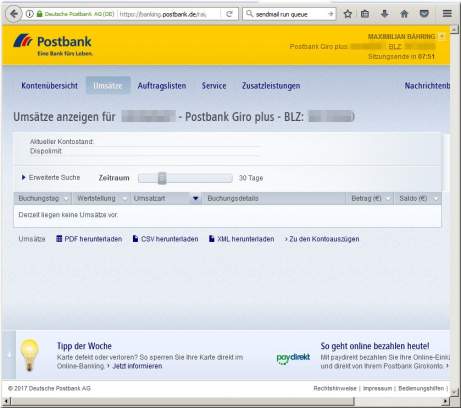Download transactions via CSV herunterladen
Viewport: 461px width, 408px height.
coord(166,239)
